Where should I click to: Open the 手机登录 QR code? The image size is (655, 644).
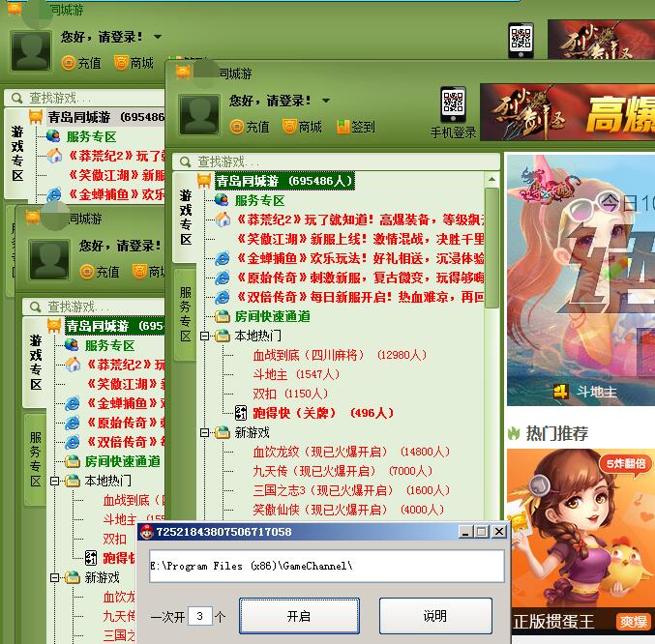coord(453,104)
